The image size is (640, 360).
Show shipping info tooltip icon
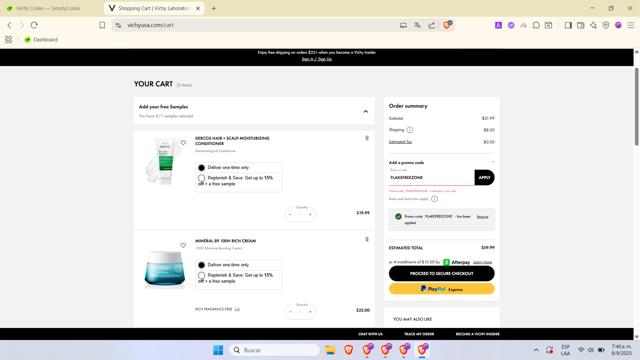point(410,130)
